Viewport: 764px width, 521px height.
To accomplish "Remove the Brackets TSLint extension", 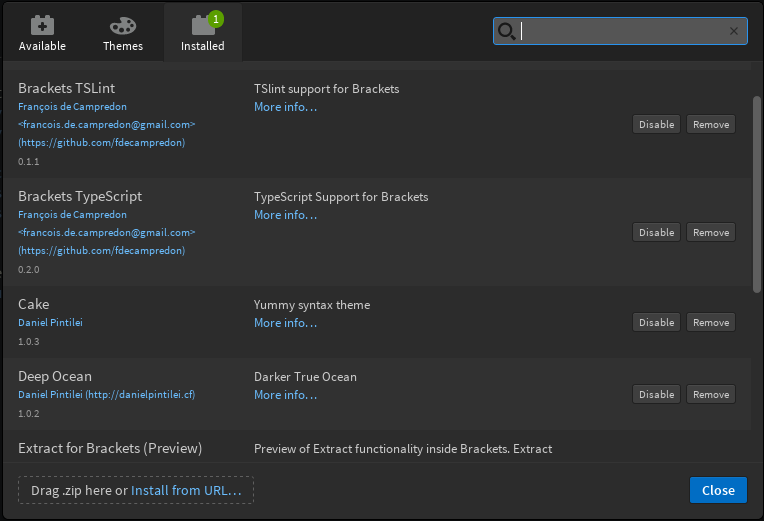I will (x=711, y=124).
